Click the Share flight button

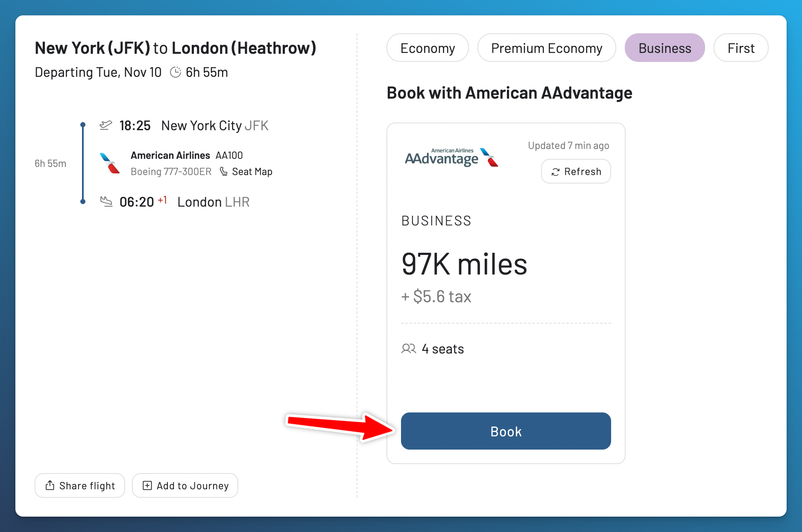tap(80, 485)
